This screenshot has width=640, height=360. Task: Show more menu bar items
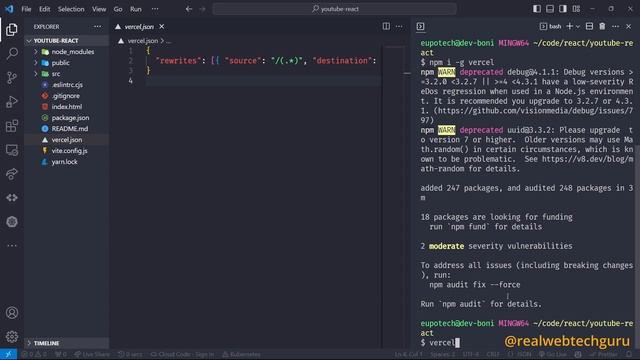(155, 9)
